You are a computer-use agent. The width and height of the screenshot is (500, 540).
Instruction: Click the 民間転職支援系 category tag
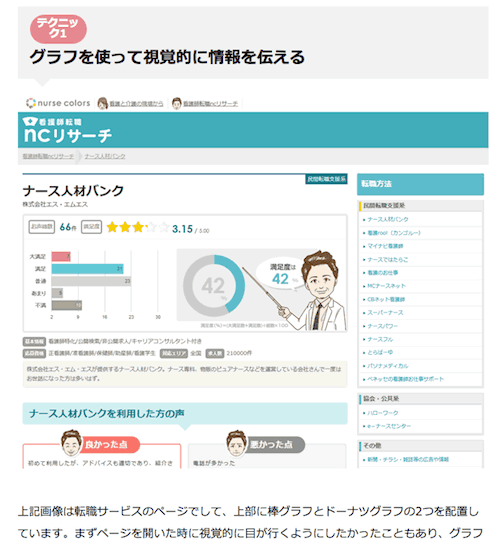tap(326, 179)
